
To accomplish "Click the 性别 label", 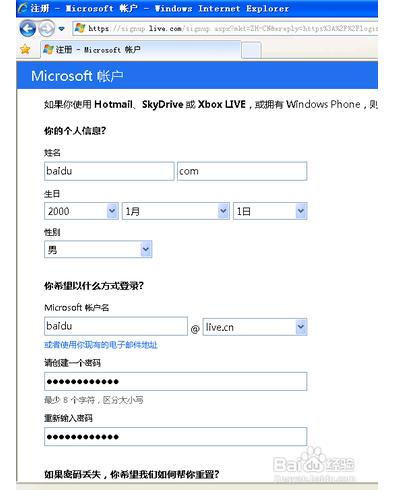I will coord(52,232).
